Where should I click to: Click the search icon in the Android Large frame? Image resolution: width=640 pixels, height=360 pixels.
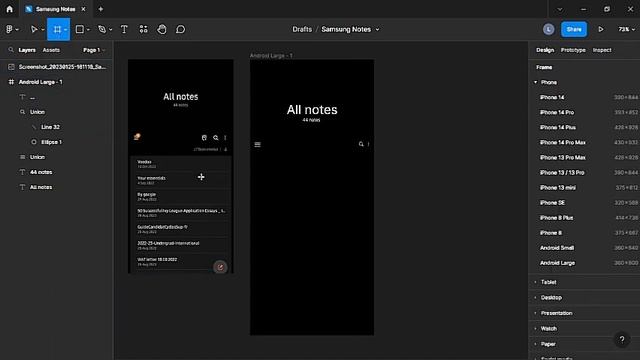tap(361, 144)
